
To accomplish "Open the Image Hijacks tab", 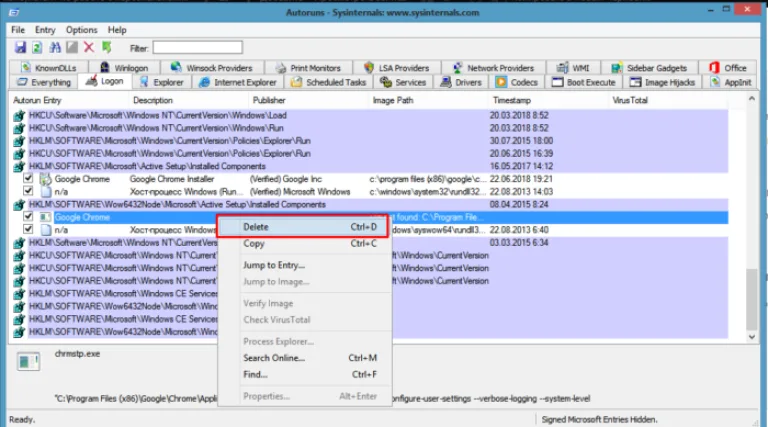I will [x=663, y=82].
